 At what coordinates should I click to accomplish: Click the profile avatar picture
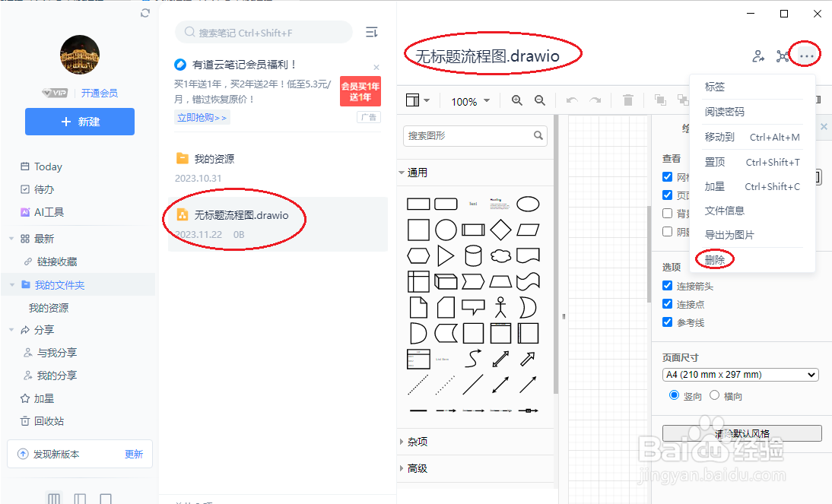click(x=80, y=55)
